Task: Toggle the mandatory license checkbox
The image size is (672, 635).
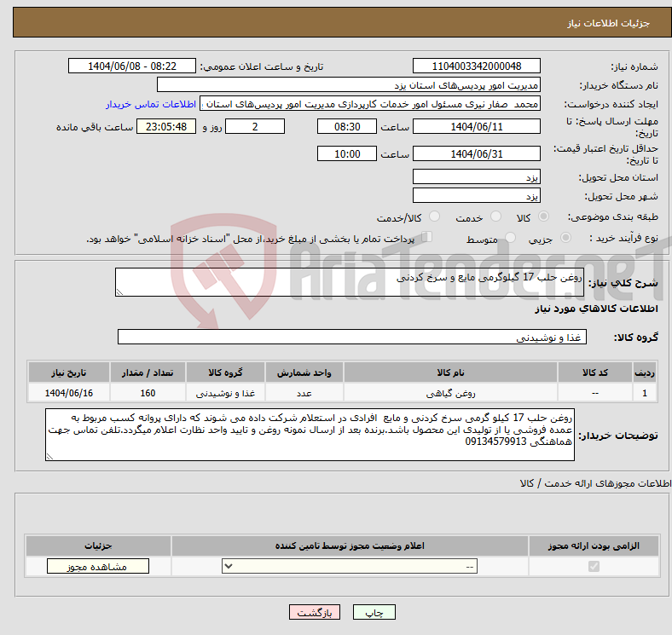Action: point(594,567)
